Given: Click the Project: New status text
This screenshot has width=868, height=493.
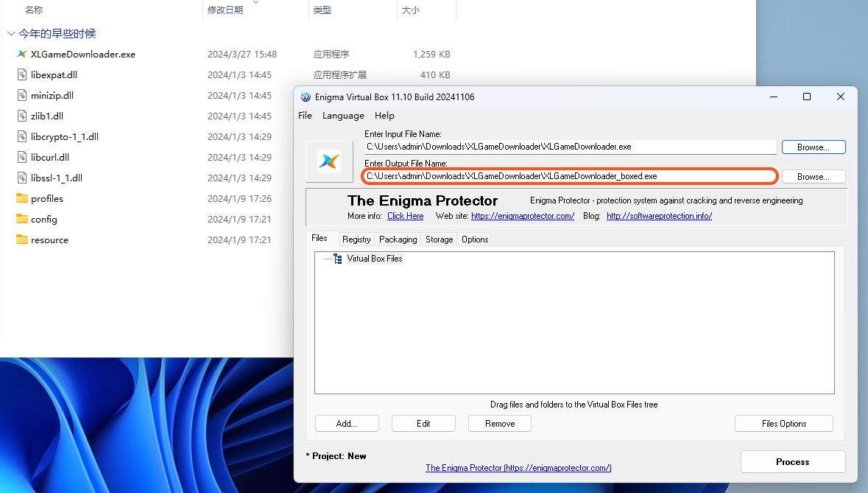Looking at the screenshot, I should [x=336, y=456].
